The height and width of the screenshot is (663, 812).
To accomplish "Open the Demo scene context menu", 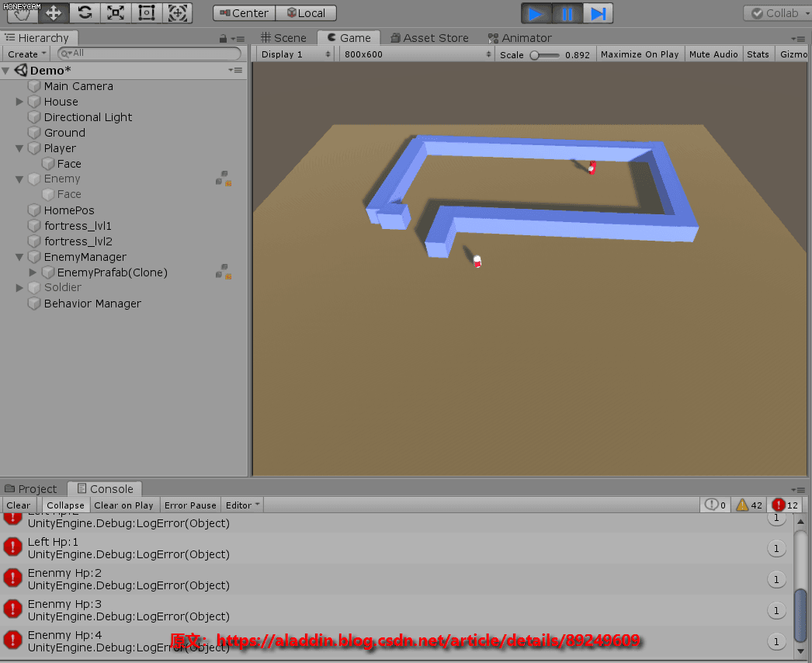I will point(236,70).
